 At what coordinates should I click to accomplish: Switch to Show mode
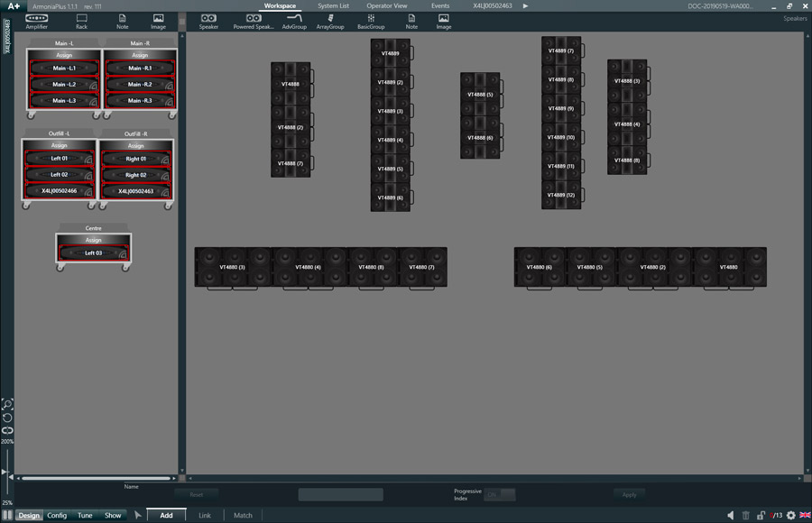[113, 515]
